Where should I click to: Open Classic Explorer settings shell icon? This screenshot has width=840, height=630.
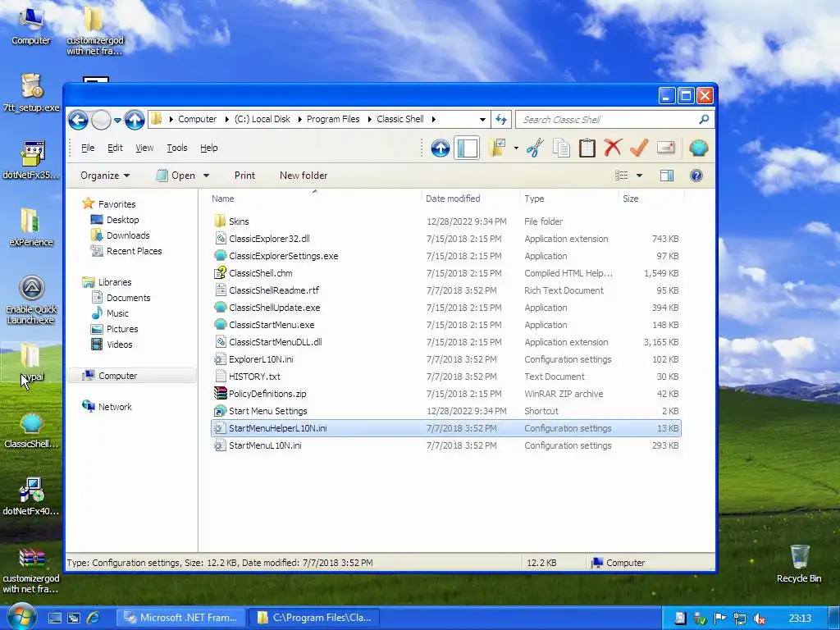tap(698, 148)
